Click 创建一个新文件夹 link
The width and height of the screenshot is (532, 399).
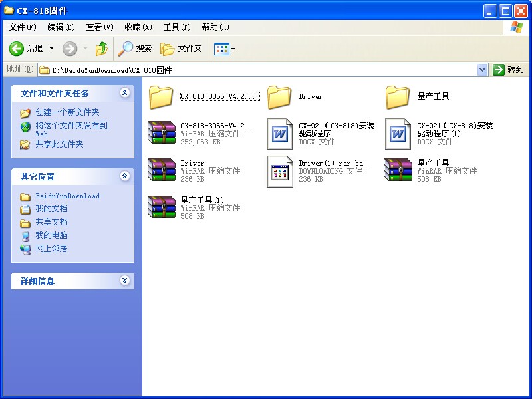tap(67, 112)
